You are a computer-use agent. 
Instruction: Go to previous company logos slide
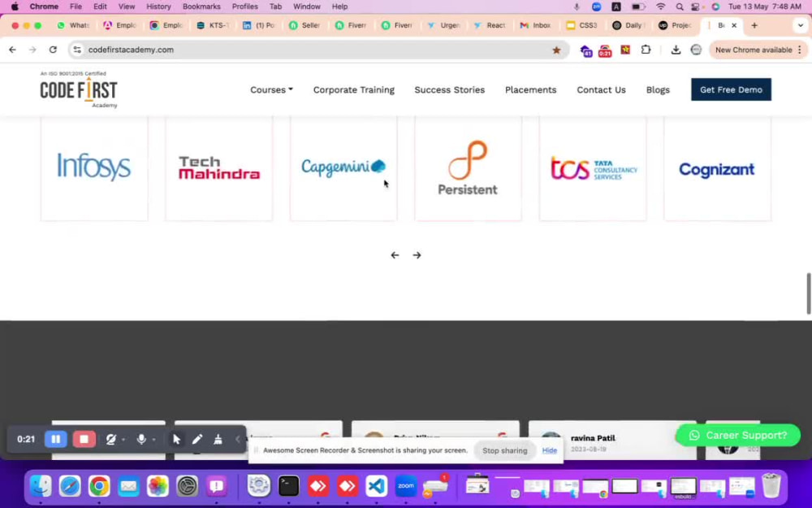tap(395, 255)
